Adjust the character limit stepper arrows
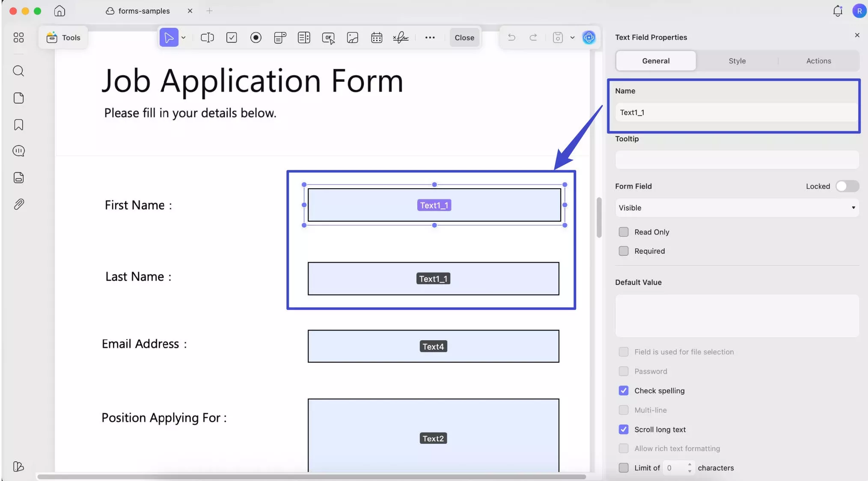Screen dimensions: 868x481 click(x=690, y=468)
